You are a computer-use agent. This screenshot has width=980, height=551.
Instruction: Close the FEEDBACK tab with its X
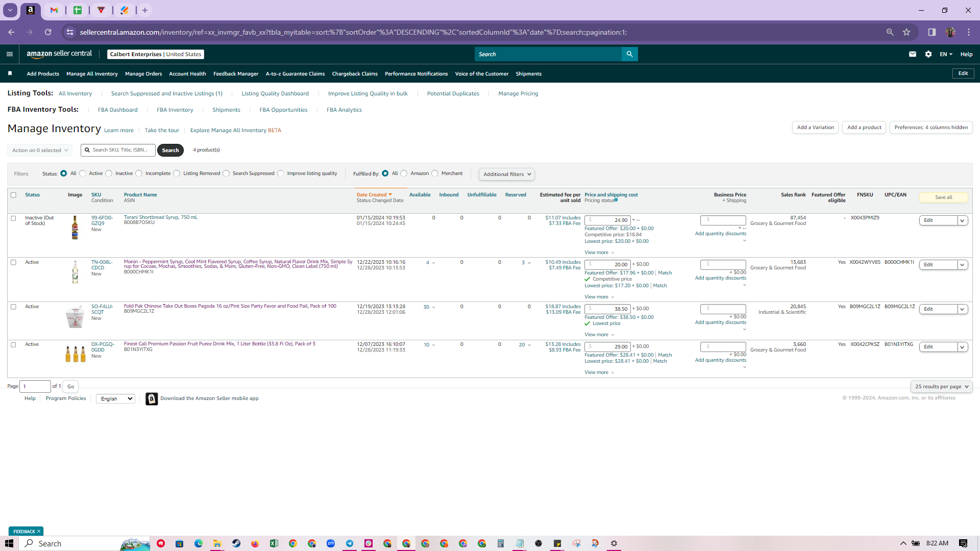point(39,531)
